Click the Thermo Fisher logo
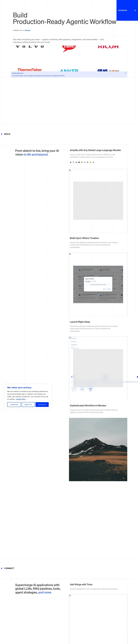138x644 pixels. point(30,70)
